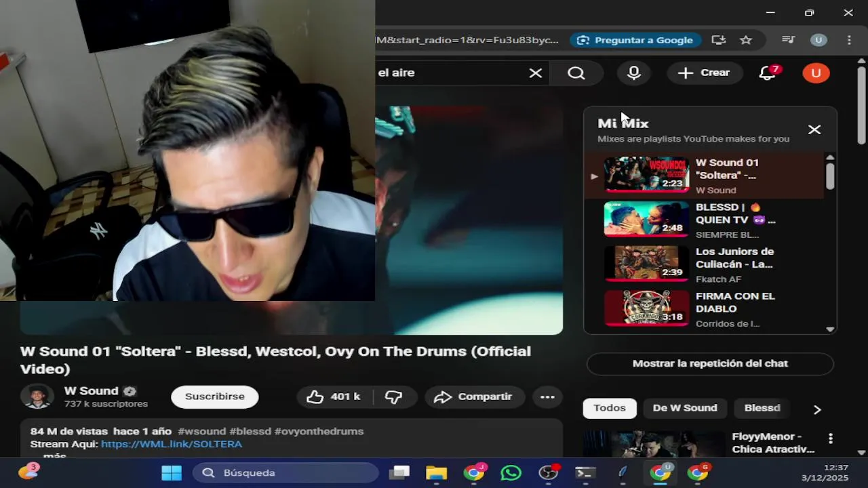This screenshot has width=868, height=488.
Task: Select FIRMA CON EL DIABLO playlist item
Action: coord(704,309)
